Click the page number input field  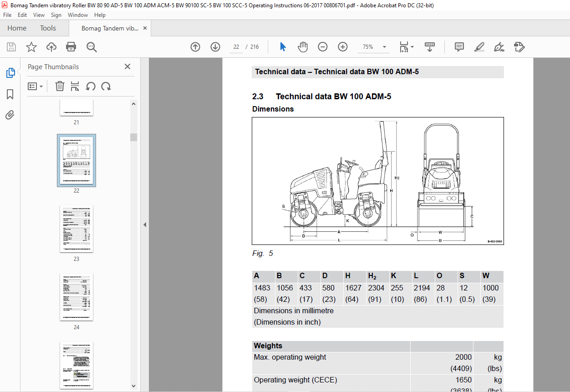(x=236, y=47)
